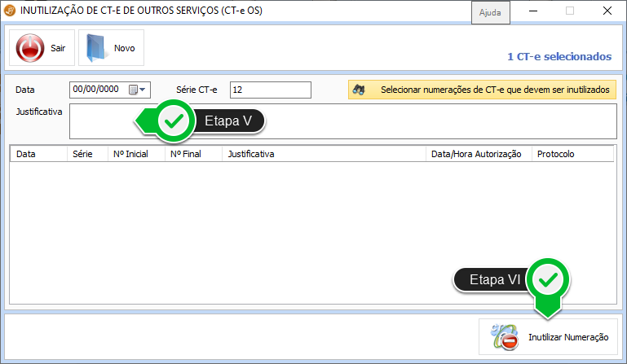Open the Ajuda help menu
627x364 pixels.
point(491,13)
